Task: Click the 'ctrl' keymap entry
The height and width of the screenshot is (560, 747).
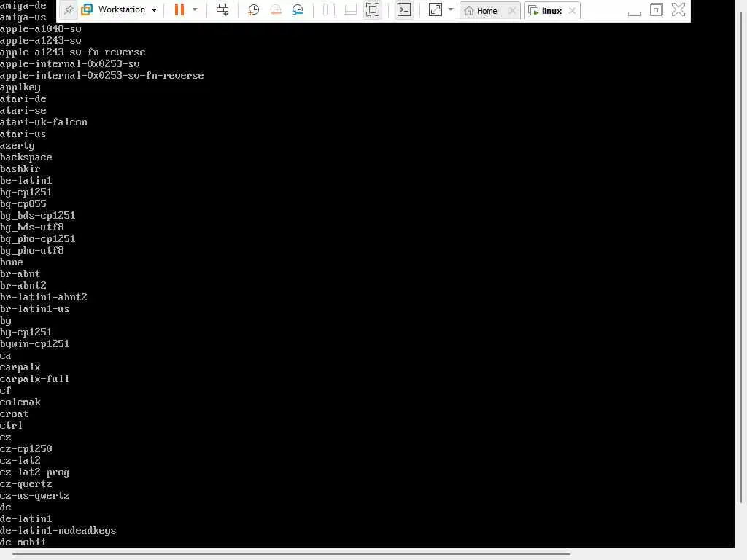Action: pos(12,426)
